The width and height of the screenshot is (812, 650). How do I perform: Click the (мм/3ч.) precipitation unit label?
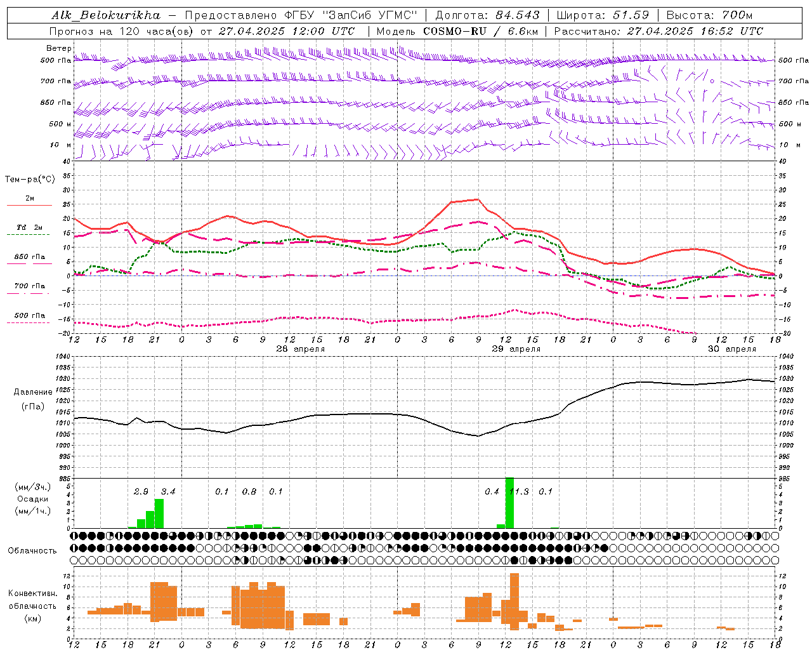tap(33, 487)
